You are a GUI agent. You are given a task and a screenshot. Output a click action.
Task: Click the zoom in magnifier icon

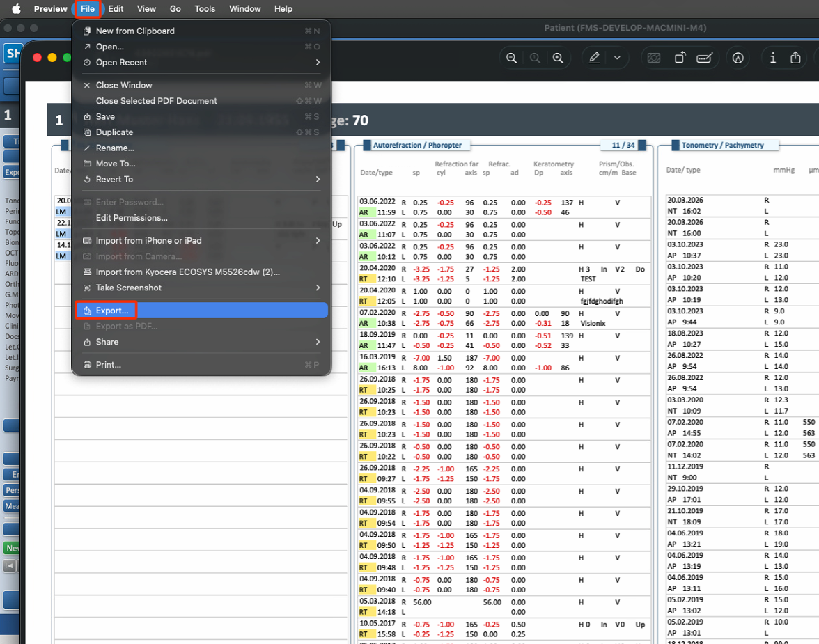coord(558,58)
